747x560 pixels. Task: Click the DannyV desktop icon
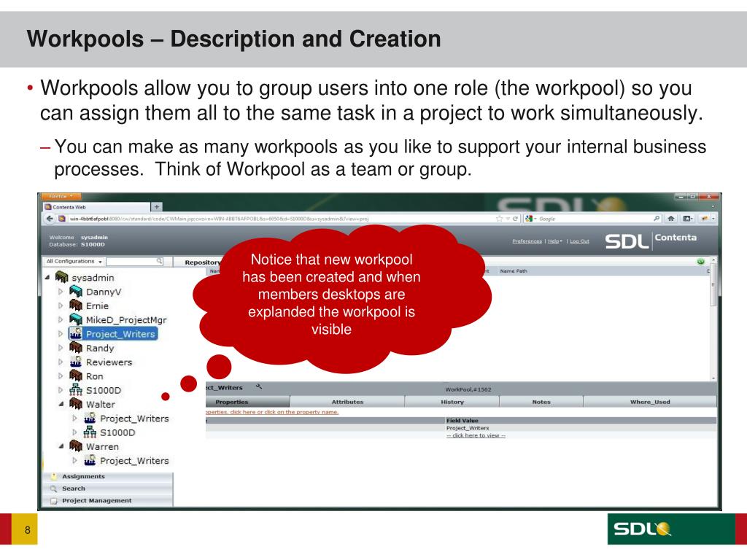point(76,292)
